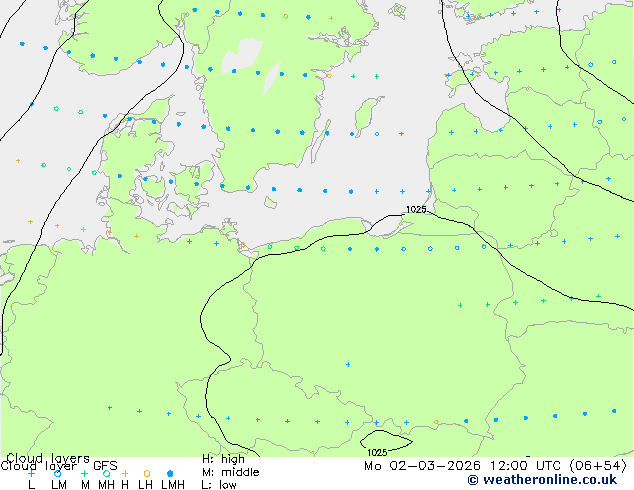
Task: Click the 'L: low' legend text
Action: (219, 485)
